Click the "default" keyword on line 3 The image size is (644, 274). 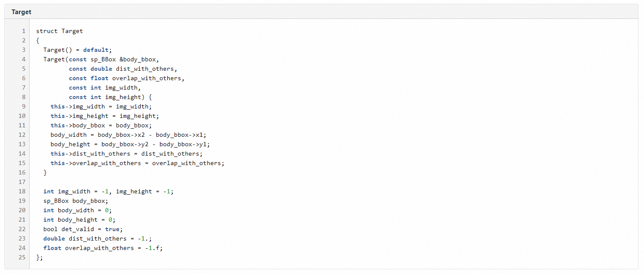click(96, 50)
